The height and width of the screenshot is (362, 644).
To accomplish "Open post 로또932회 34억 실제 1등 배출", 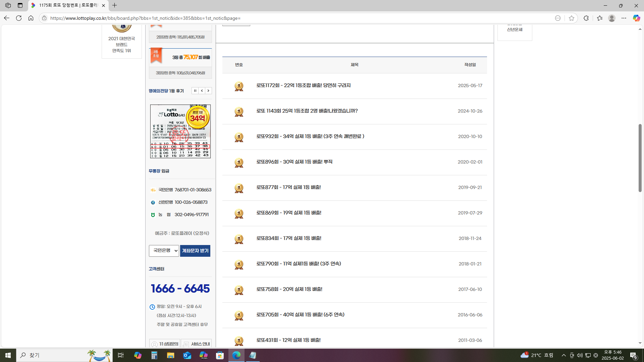I will pyautogui.click(x=310, y=136).
